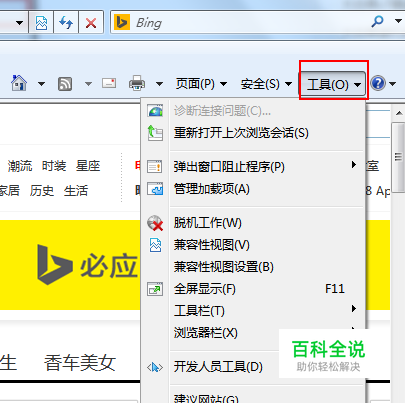The width and height of the screenshot is (405, 403).
Task: Click the reopen last session icon
Action: pyautogui.click(x=155, y=133)
